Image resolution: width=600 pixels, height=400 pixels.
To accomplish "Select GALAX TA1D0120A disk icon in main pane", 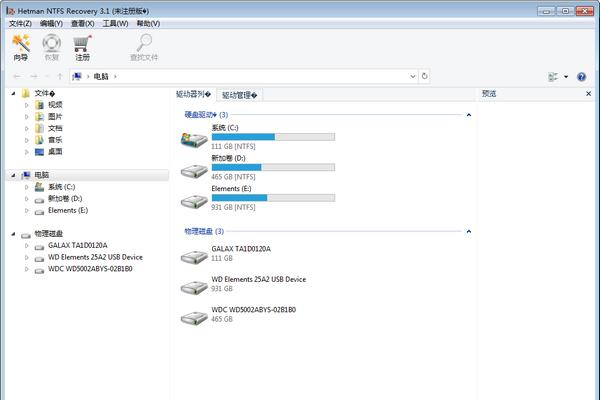I will coord(194,257).
